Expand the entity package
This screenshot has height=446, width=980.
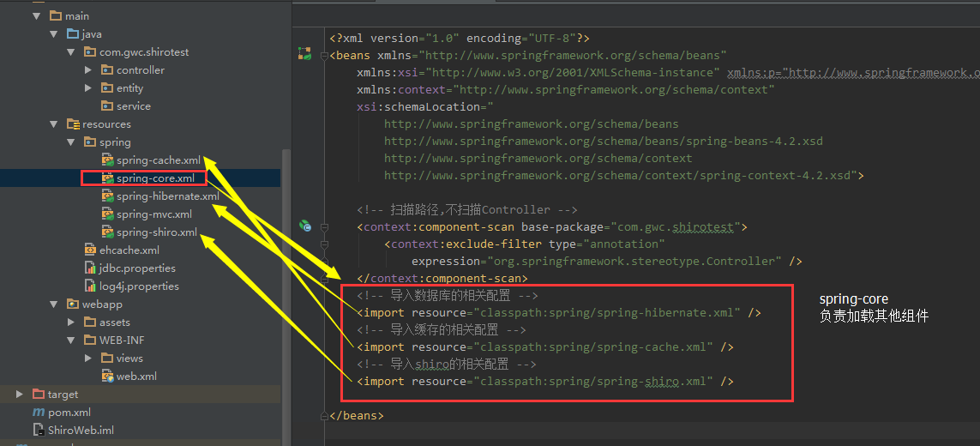[89, 88]
